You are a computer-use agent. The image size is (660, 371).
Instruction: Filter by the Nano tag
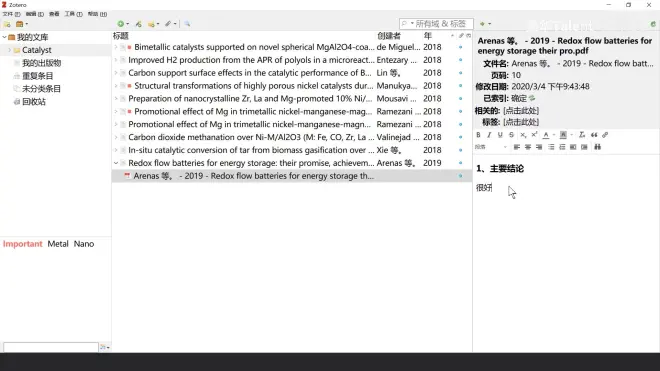tap(84, 244)
